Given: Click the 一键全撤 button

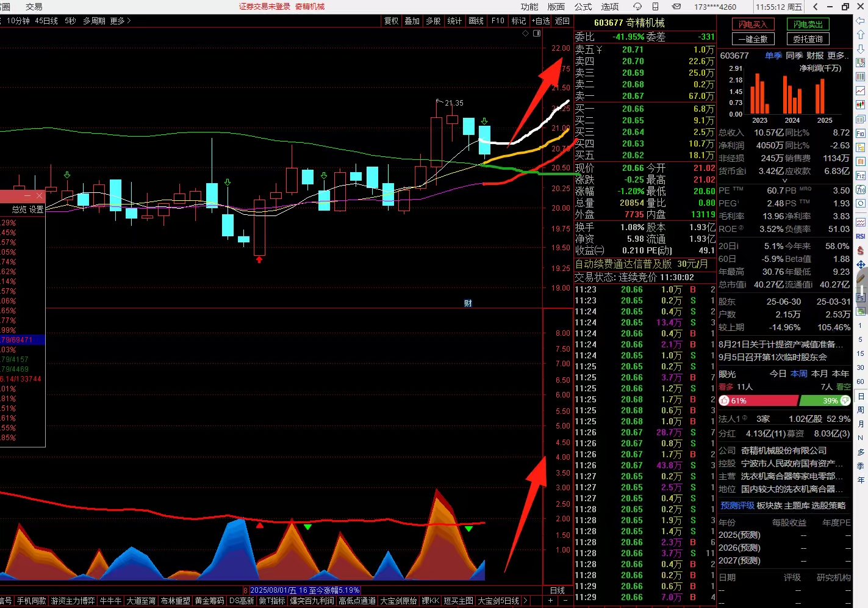Looking at the screenshot, I should pos(753,39).
